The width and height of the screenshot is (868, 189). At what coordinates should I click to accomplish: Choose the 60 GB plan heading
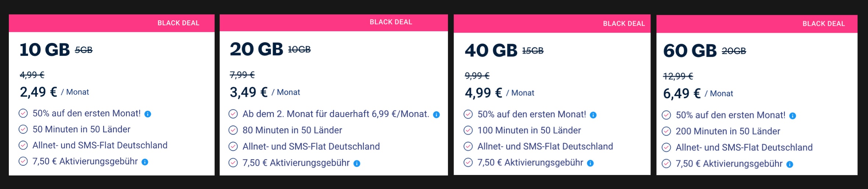coord(689,51)
